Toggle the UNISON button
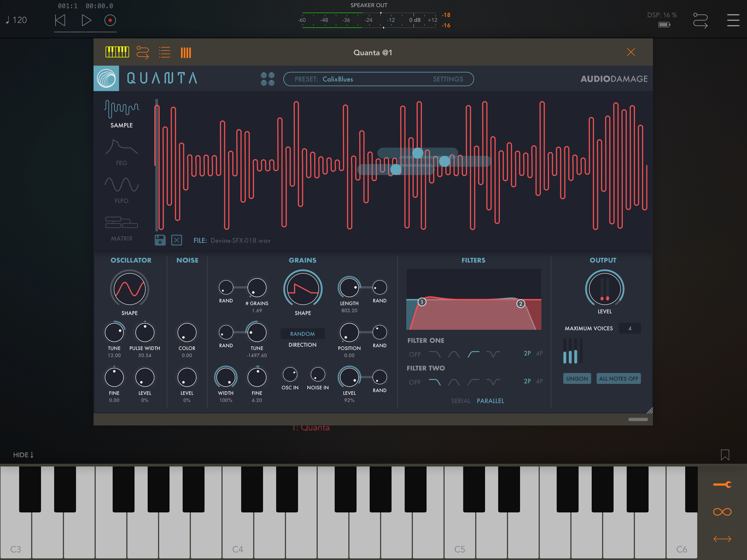Image resolution: width=747 pixels, height=560 pixels. click(577, 379)
